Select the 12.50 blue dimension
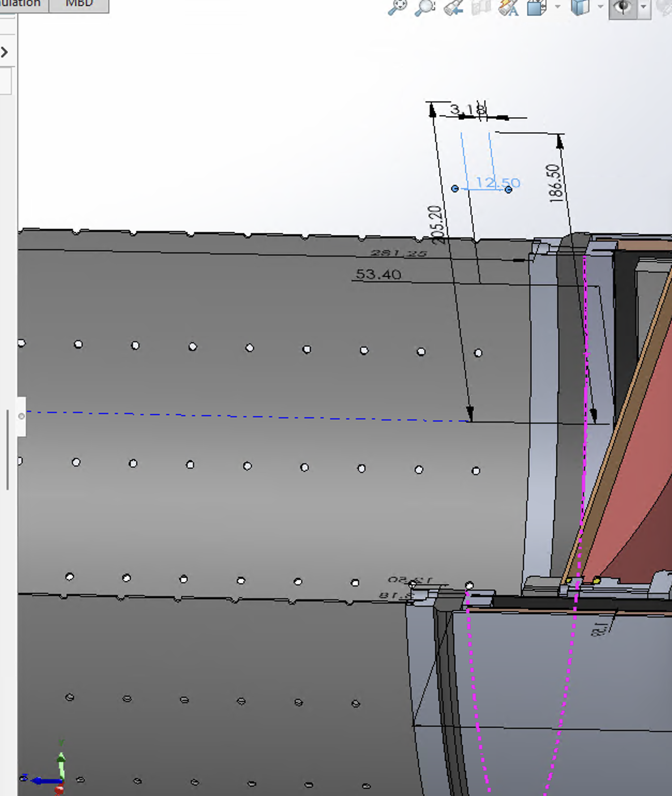The width and height of the screenshot is (672, 796). [x=498, y=183]
